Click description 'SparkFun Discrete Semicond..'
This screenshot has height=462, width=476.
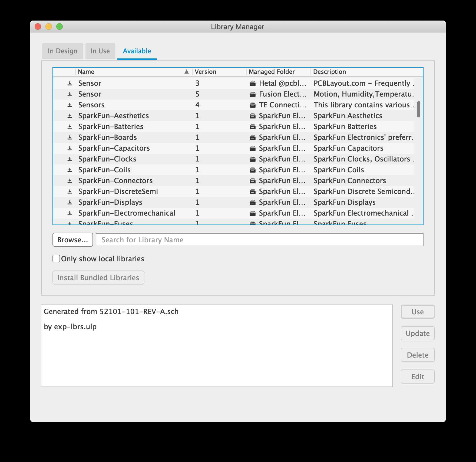coord(364,192)
